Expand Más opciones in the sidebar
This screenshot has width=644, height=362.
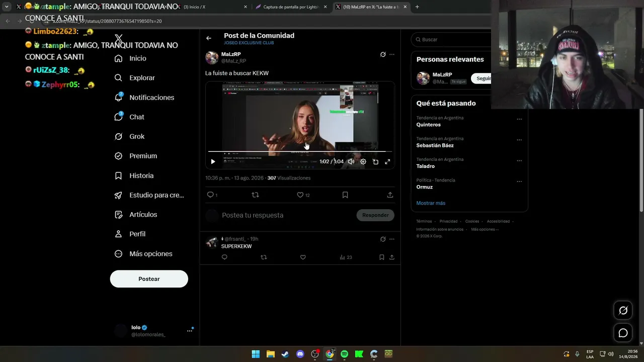[143, 254]
